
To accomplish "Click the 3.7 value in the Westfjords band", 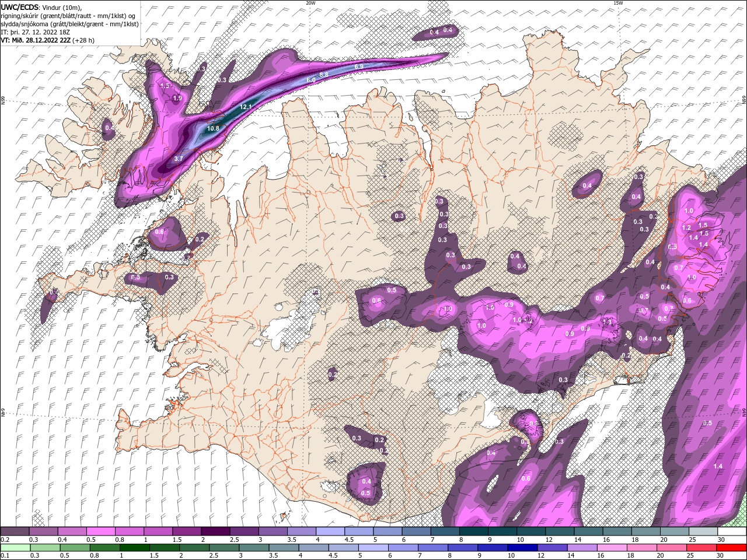I will tap(179, 159).
